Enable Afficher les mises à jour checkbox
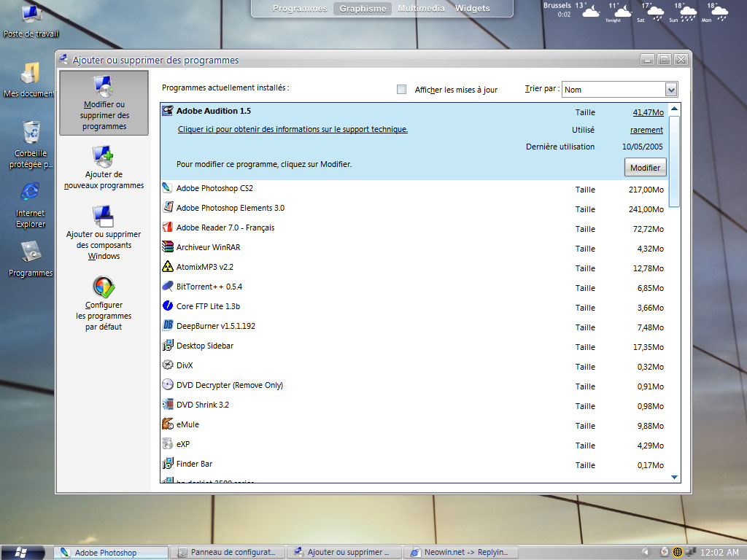This screenshot has width=747, height=560. tap(401, 90)
